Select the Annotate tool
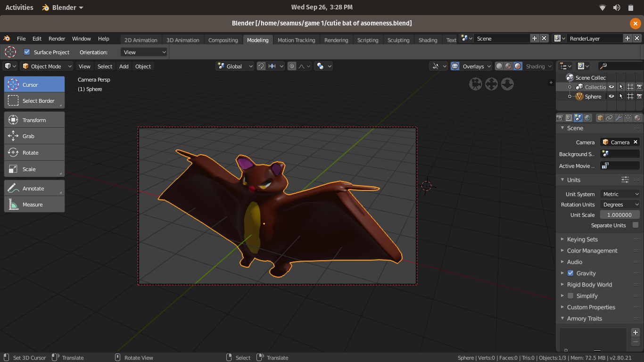Viewport: 644px width, 362px height. click(34, 189)
